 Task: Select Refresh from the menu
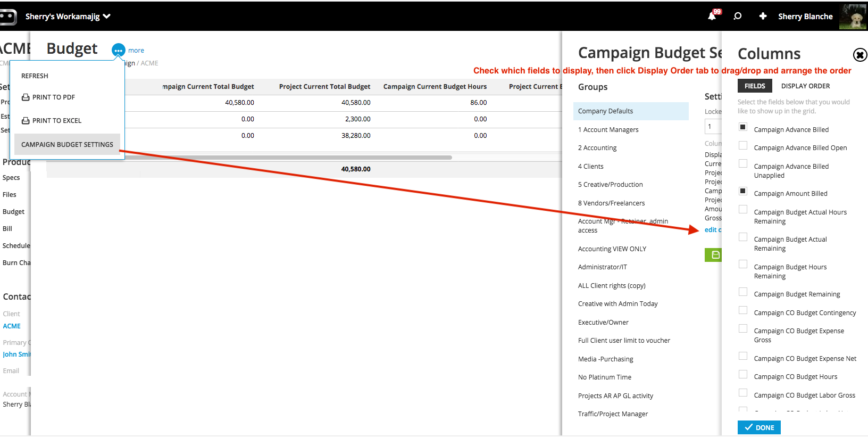coord(35,76)
